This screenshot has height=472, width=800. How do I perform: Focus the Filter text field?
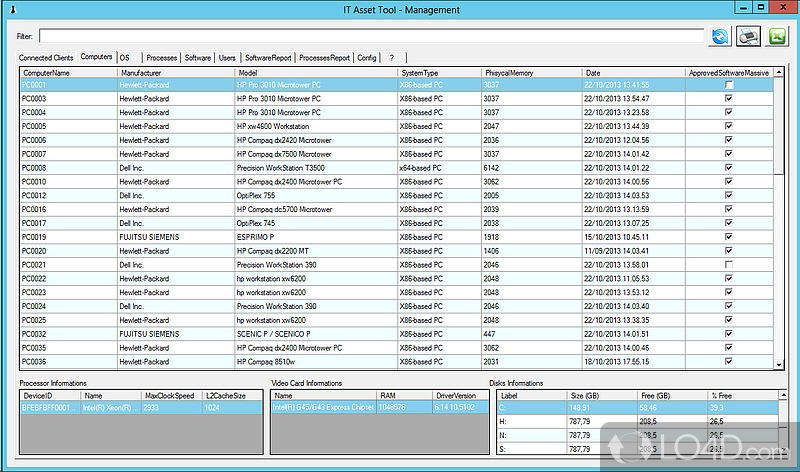point(371,36)
